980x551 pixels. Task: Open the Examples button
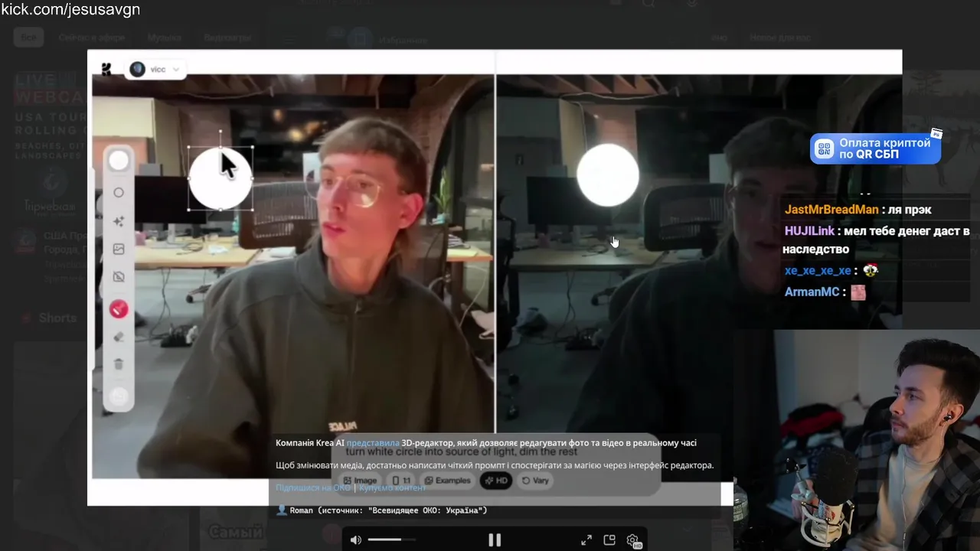pos(447,481)
